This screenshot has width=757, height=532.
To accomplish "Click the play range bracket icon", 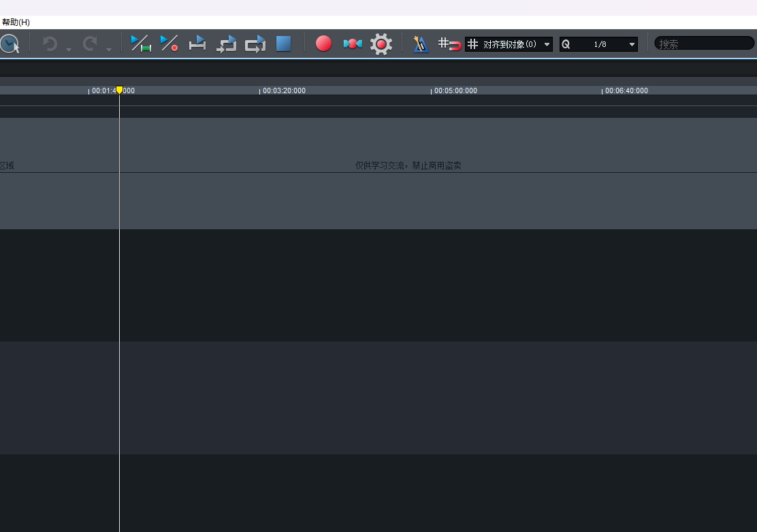I will click(x=197, y=44).
